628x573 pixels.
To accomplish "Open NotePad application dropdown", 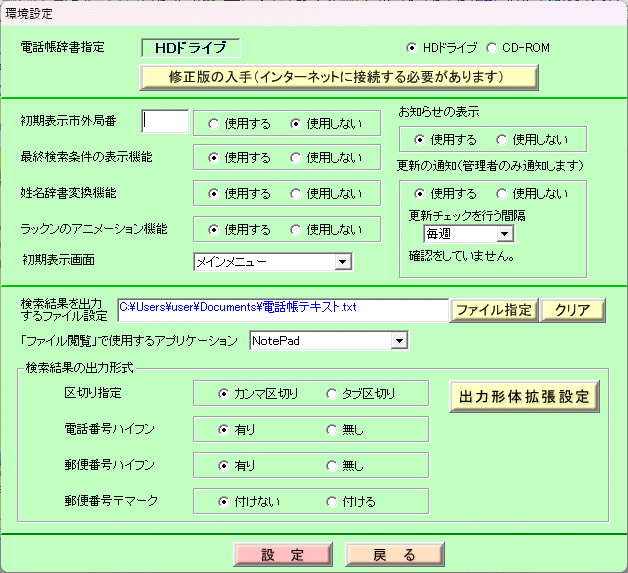I will pos(328,341).
